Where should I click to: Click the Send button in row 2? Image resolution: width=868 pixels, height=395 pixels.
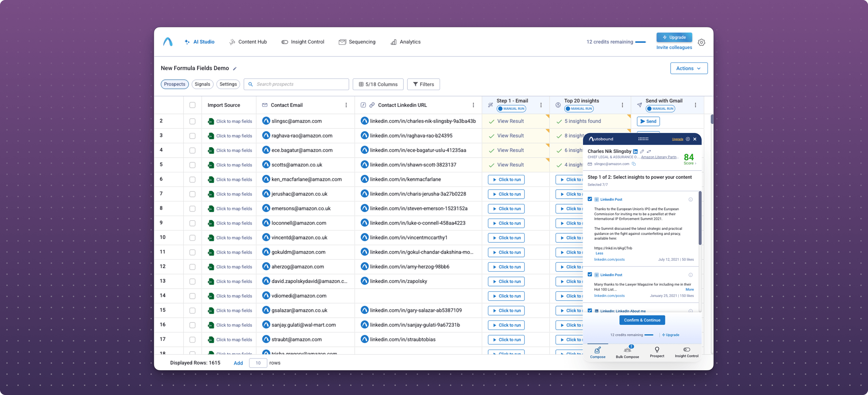tap(648, 121)
